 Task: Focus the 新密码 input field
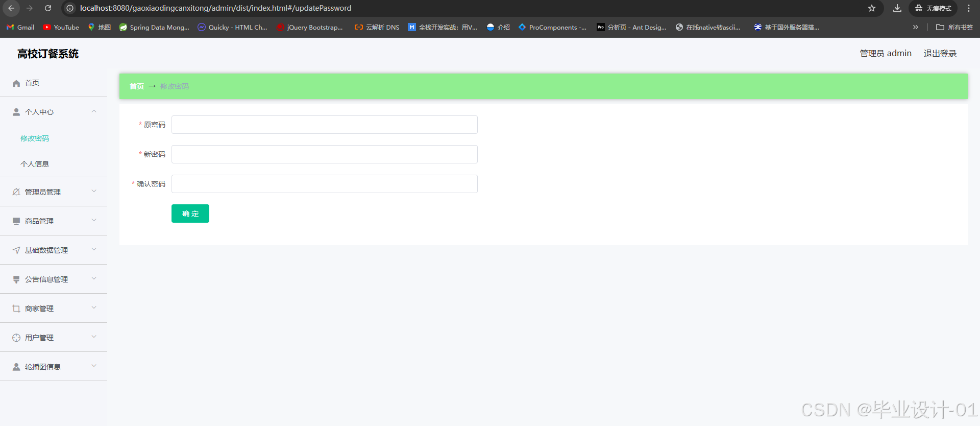[325, 154]
